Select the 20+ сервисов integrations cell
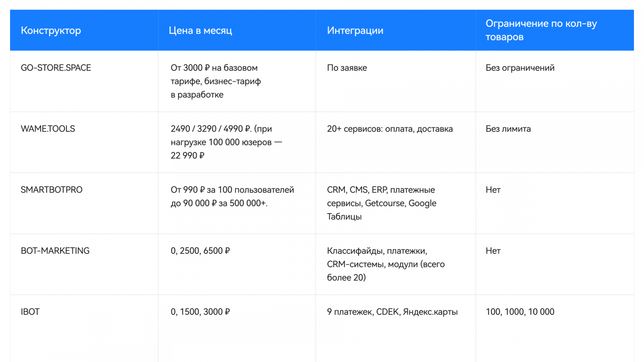Viewport: 644px width, 362px height. tap(390, 129)
